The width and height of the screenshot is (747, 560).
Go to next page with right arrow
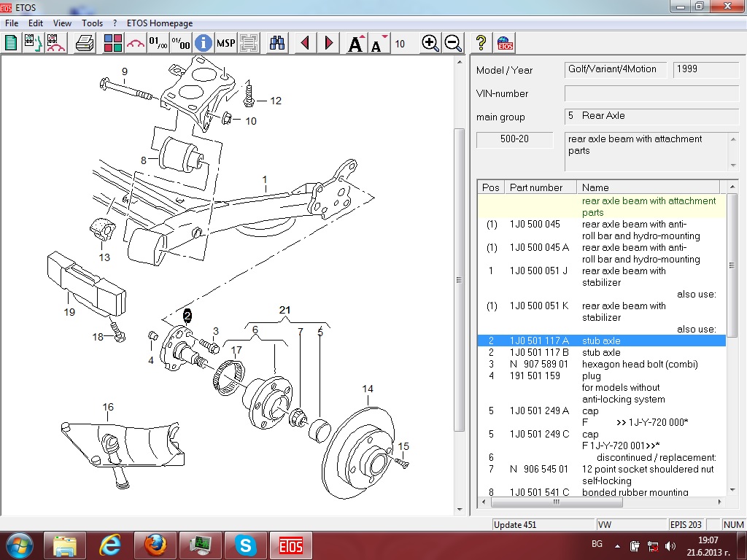329,43
